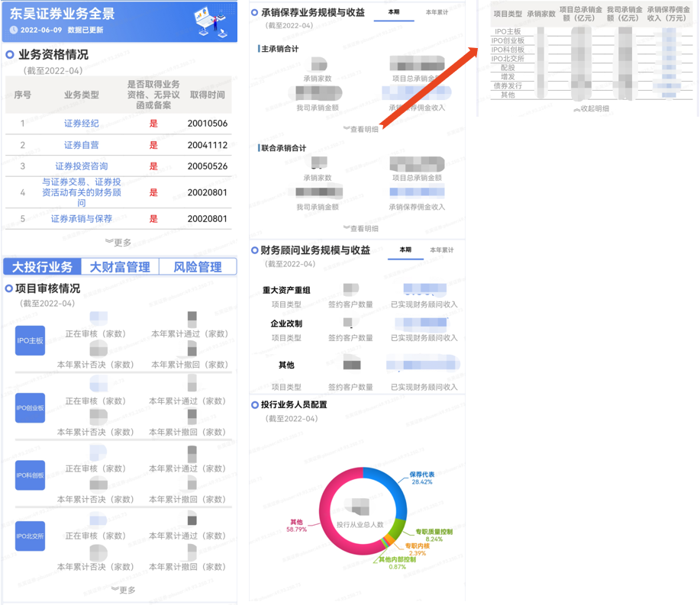700x605 pixels.
Task: Click the 取得时间 column header
Action: pos(208,95)
